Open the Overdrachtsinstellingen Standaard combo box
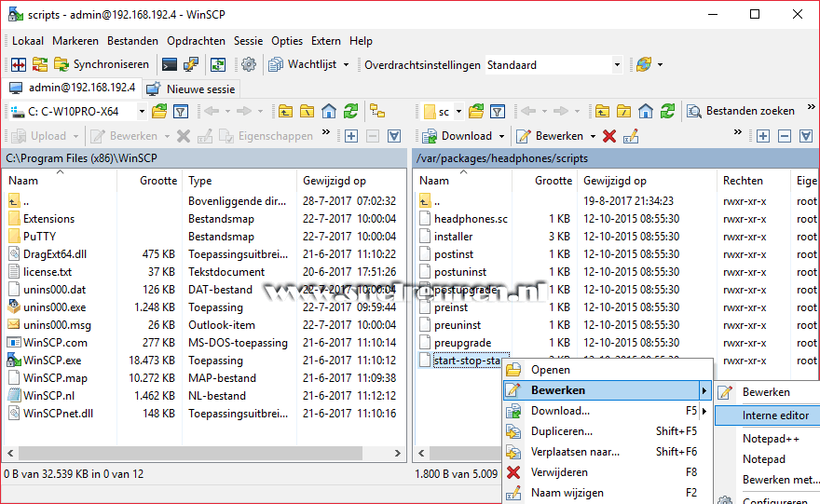820x504 pixels. [554, 65]
